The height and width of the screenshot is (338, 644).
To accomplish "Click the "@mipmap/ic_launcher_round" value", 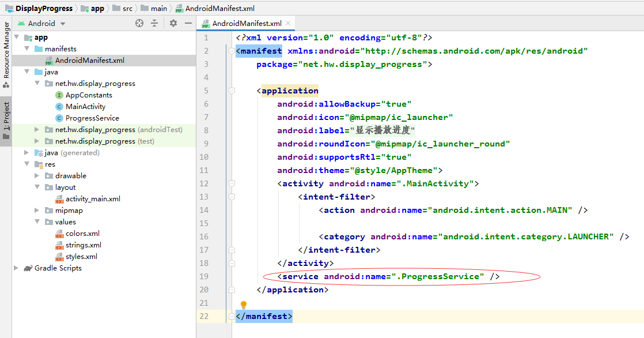I will pos(440,144).
